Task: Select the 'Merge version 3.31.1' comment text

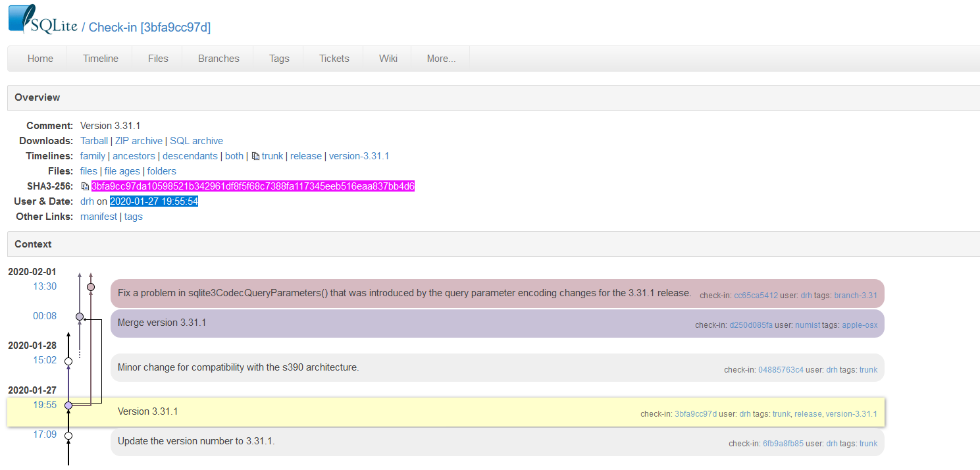Action: point(162,323)
